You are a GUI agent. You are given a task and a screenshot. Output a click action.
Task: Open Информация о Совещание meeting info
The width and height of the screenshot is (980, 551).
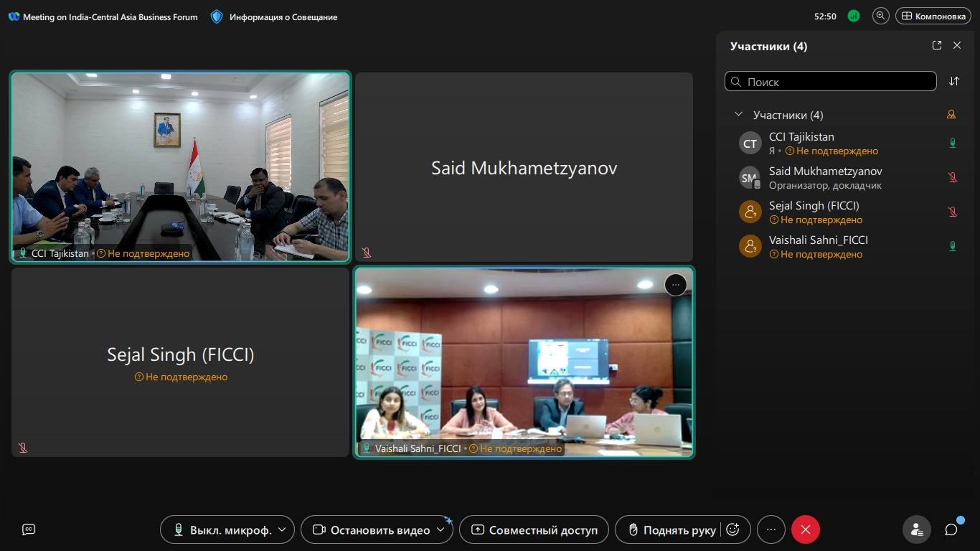(x=275, y=17)
